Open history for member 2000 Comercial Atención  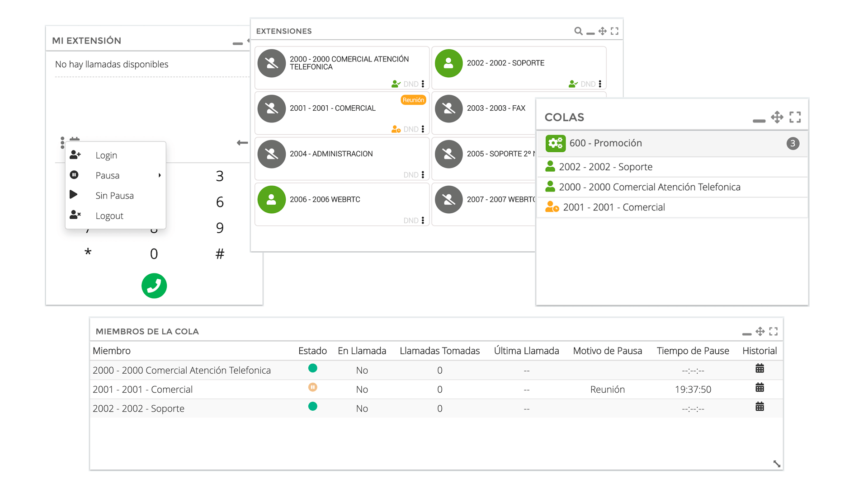coord(760,368)
